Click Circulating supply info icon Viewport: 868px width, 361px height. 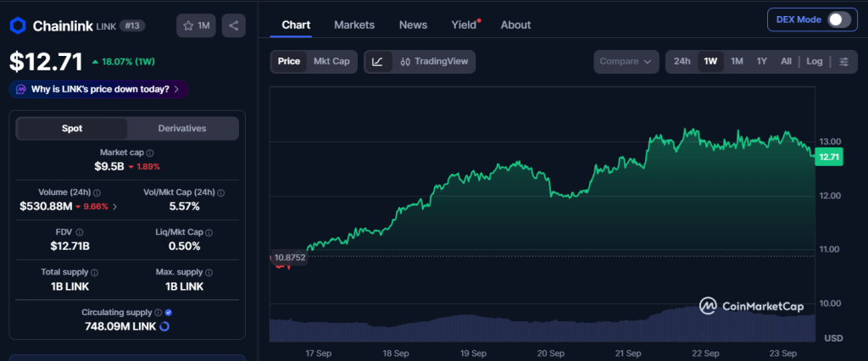click(x=158, y=313)
